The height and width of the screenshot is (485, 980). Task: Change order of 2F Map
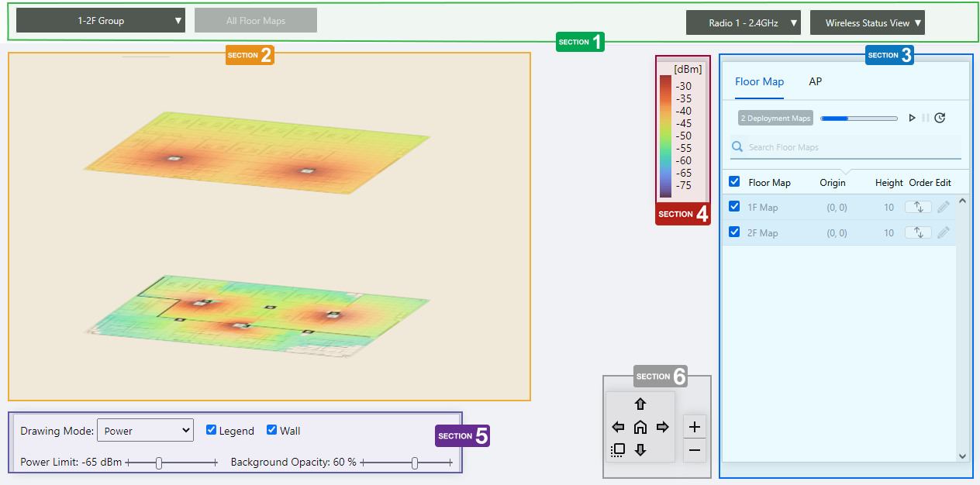918,232
